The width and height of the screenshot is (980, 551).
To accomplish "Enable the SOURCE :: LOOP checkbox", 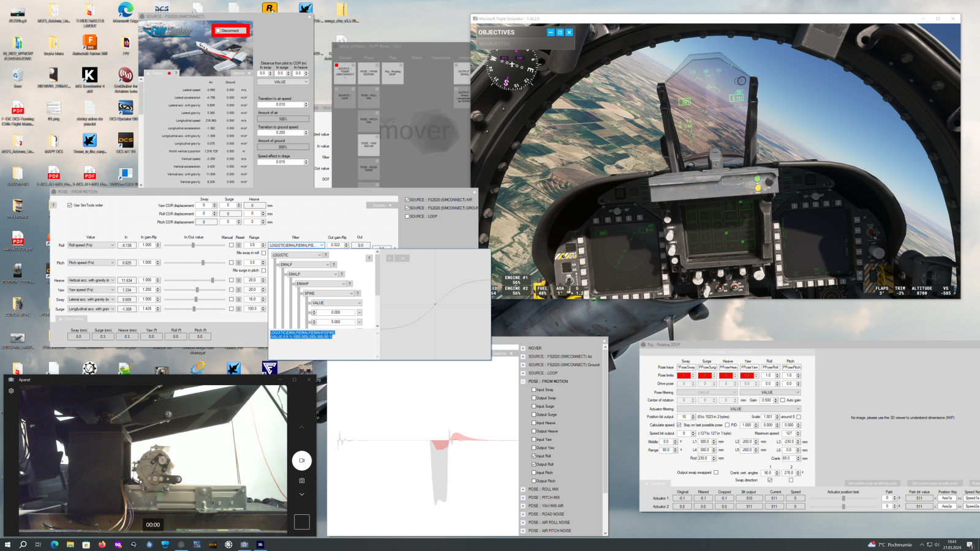I will pos(407,216).
